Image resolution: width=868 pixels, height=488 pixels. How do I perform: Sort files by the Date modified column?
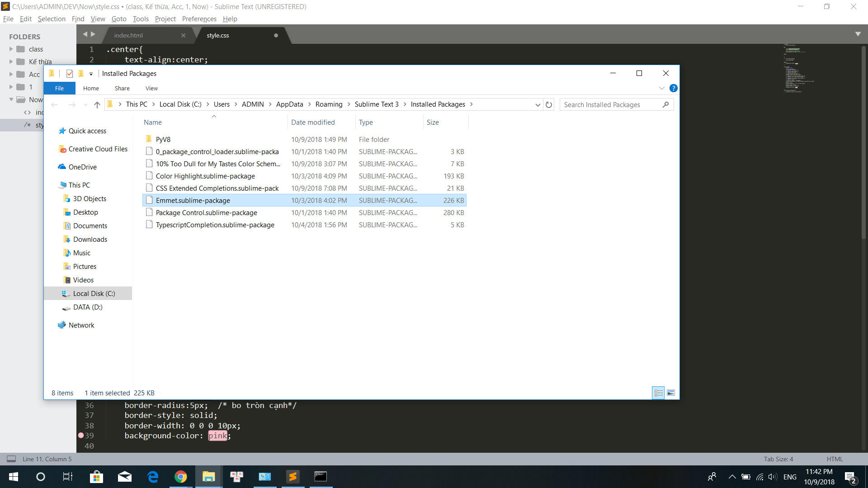(313, 122)
